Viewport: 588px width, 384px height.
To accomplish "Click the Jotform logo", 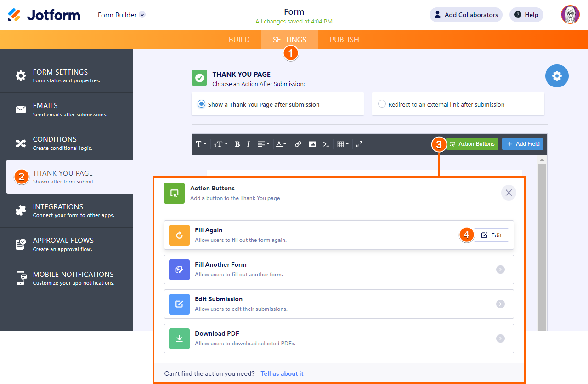I will pos(44,15).
